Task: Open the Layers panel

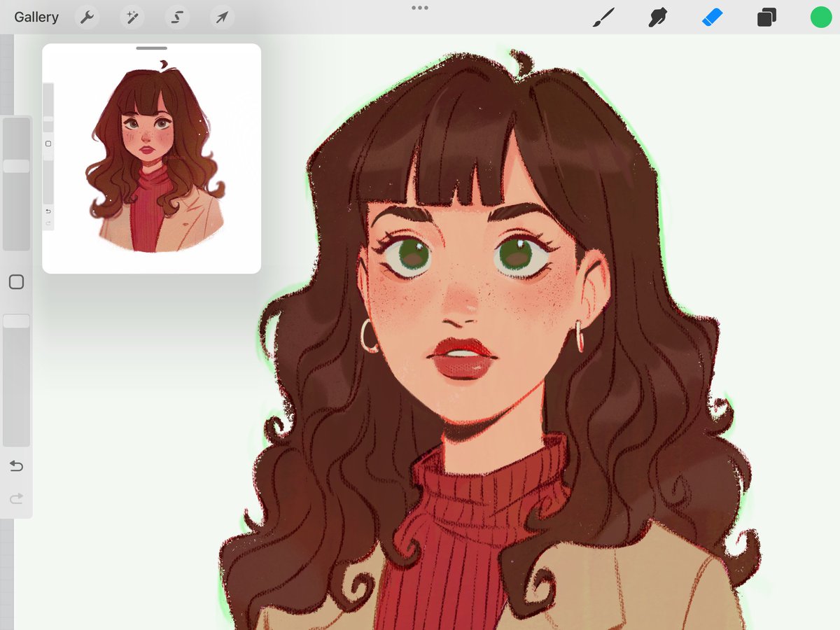Action: (766, 17)
